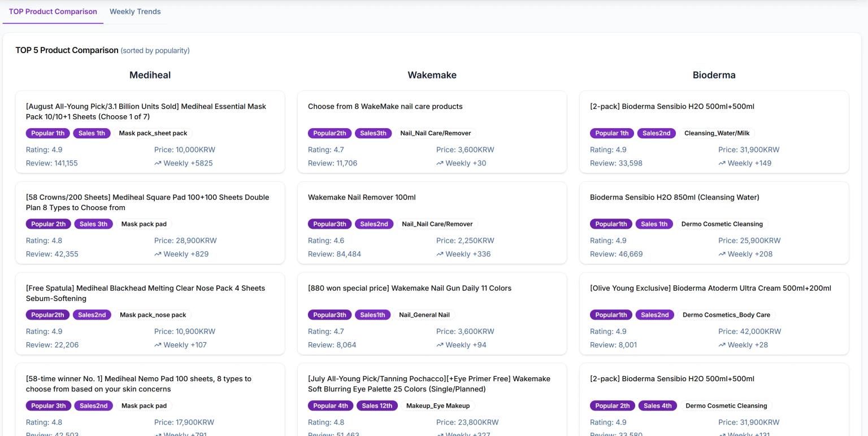Viewport: 868px width, 436px height.
Task: Click the Rating: 4.6 value
Action: 326,241
